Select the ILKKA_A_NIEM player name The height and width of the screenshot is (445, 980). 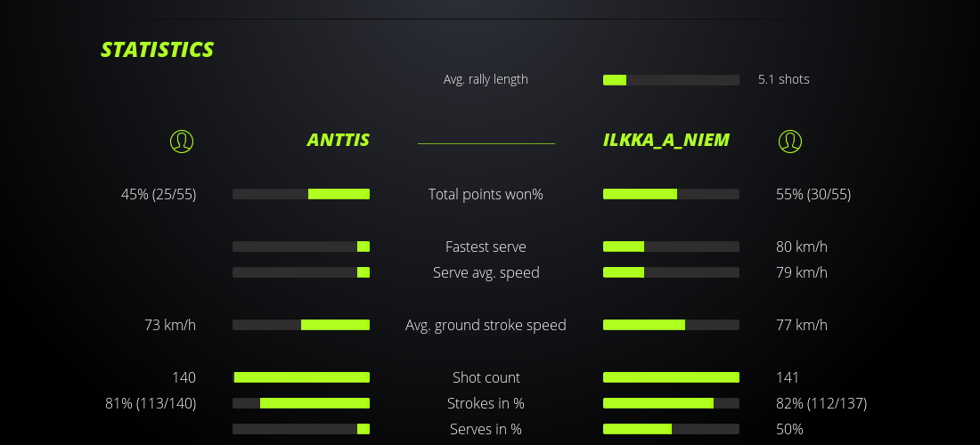click(666, 140)
